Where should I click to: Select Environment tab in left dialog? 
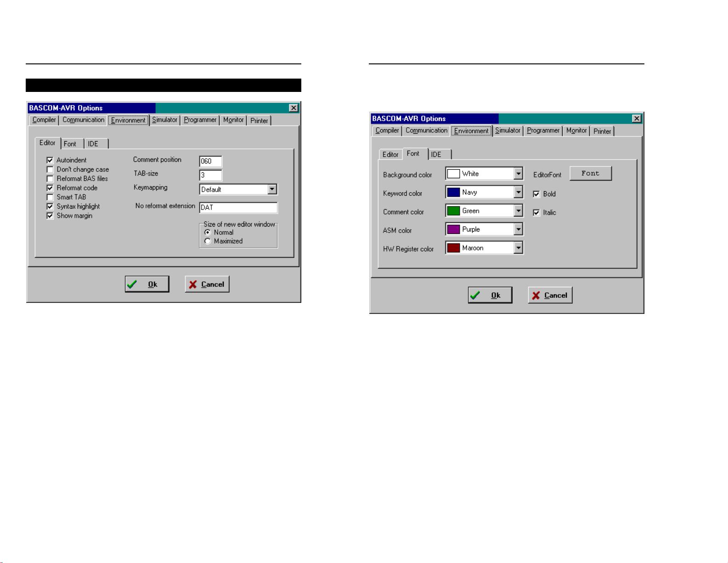[128, 120]
